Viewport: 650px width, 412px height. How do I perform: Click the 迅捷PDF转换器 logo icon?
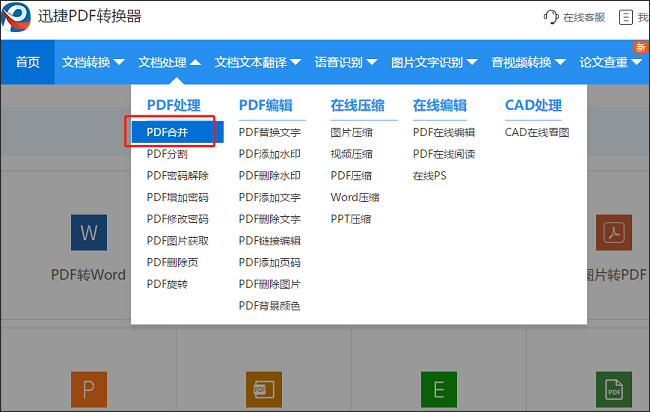click(16, 17)
